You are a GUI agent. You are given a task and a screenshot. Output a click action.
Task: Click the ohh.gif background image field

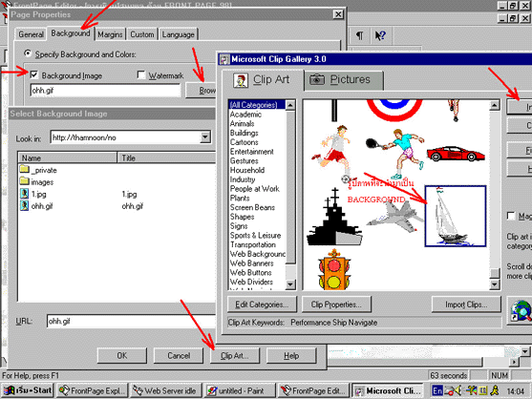[x=105, y=91]
